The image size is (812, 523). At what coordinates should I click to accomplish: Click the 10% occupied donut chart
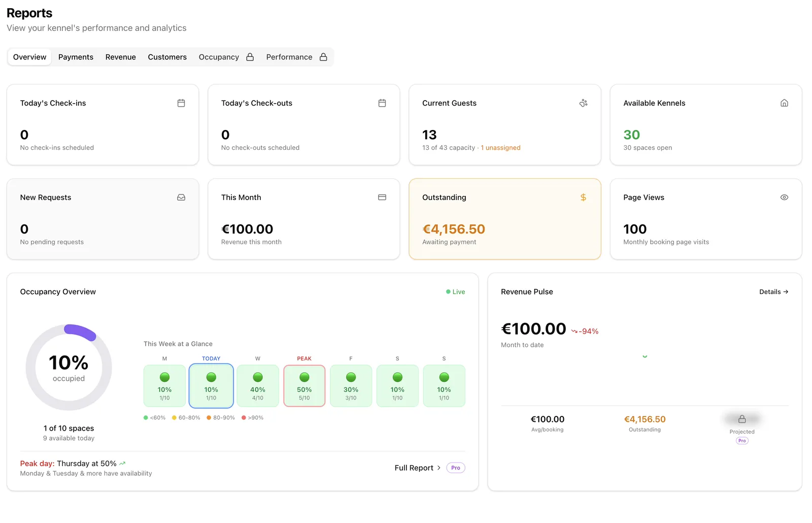click(69, 367)
